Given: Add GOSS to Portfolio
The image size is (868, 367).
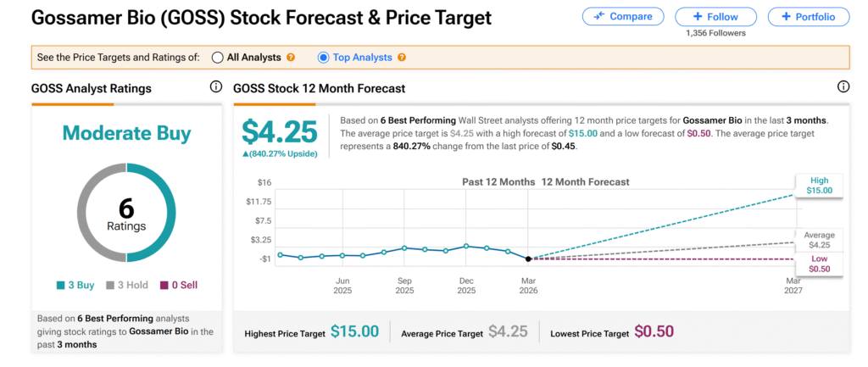Looking at the screenshot, I should 808,16.
